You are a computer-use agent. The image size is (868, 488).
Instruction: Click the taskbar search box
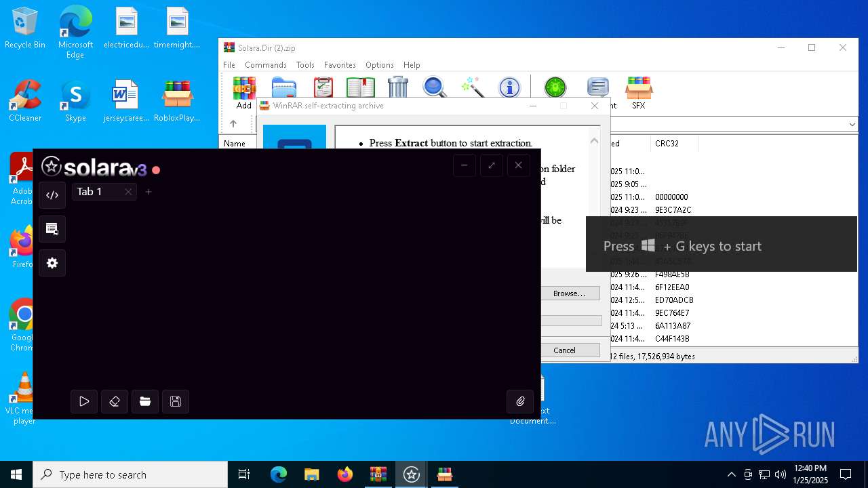pos(130,474)
